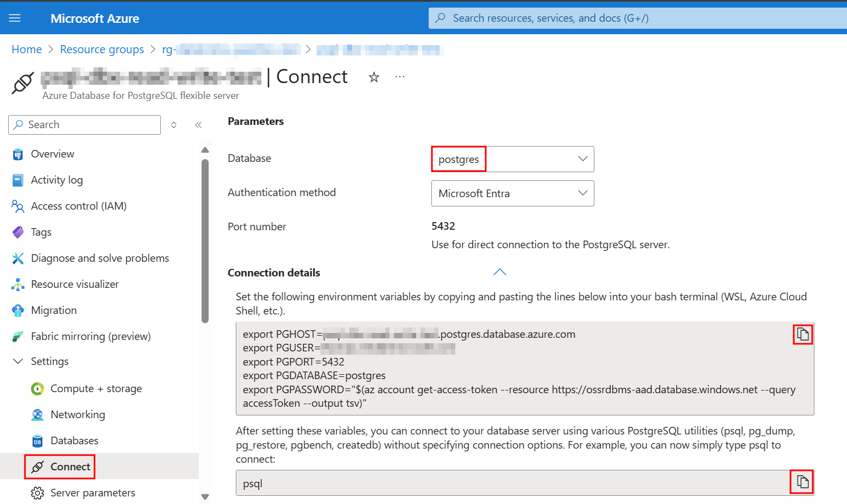Collapse the Connection details section chevron

coord(500,272)
